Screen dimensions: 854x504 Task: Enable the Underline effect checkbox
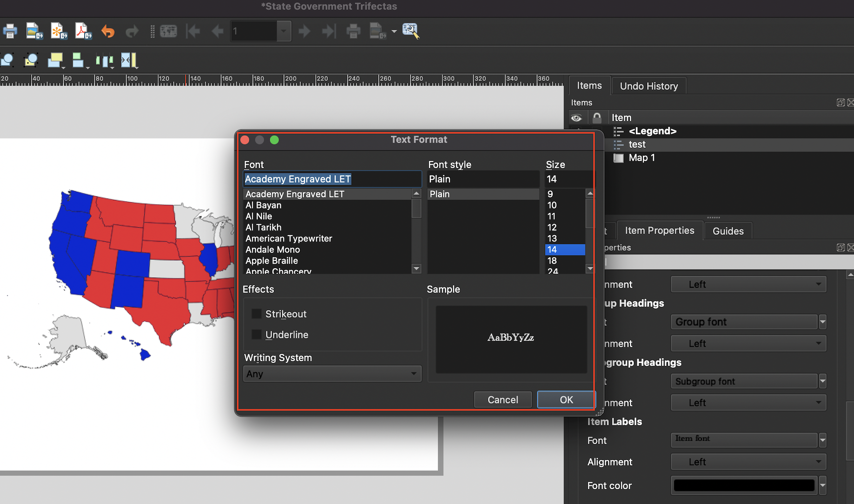[257, 334]
